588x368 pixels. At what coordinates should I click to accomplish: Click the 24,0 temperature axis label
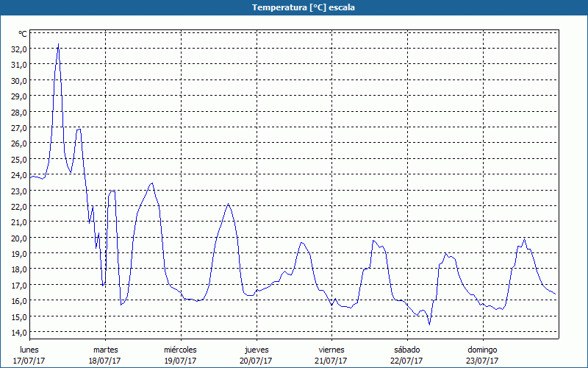pos(18,175)
